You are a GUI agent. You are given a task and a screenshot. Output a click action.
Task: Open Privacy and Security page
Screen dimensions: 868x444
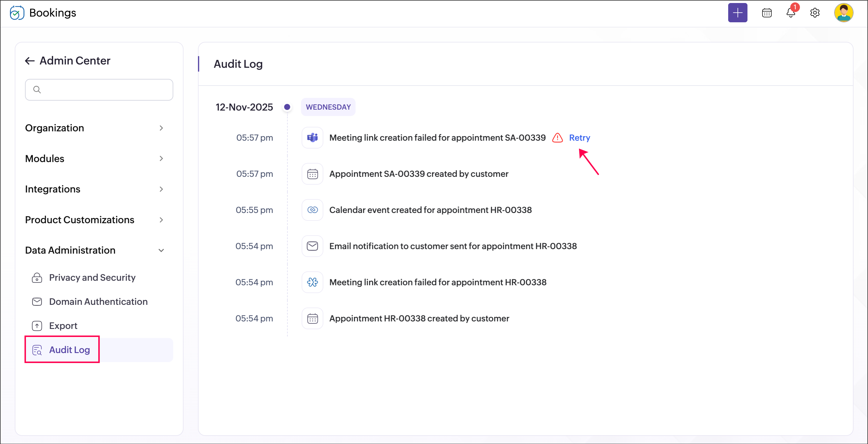click(92, 278)
